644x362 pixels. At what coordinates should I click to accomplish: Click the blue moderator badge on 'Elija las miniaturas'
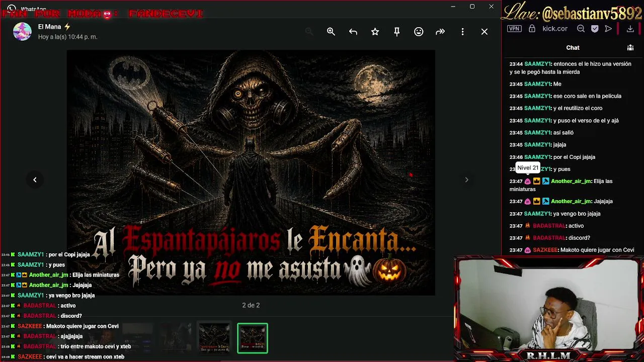click(x=545, y=181)
